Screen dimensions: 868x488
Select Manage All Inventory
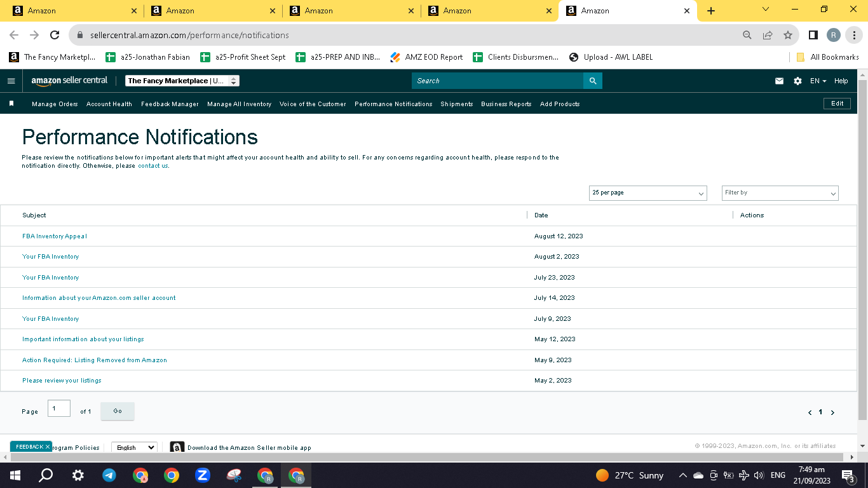point(239,104)
